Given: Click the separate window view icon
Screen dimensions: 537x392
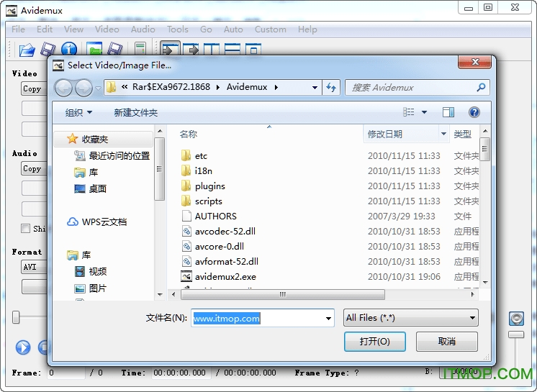Looking at the screenshot, I should 253,50.
